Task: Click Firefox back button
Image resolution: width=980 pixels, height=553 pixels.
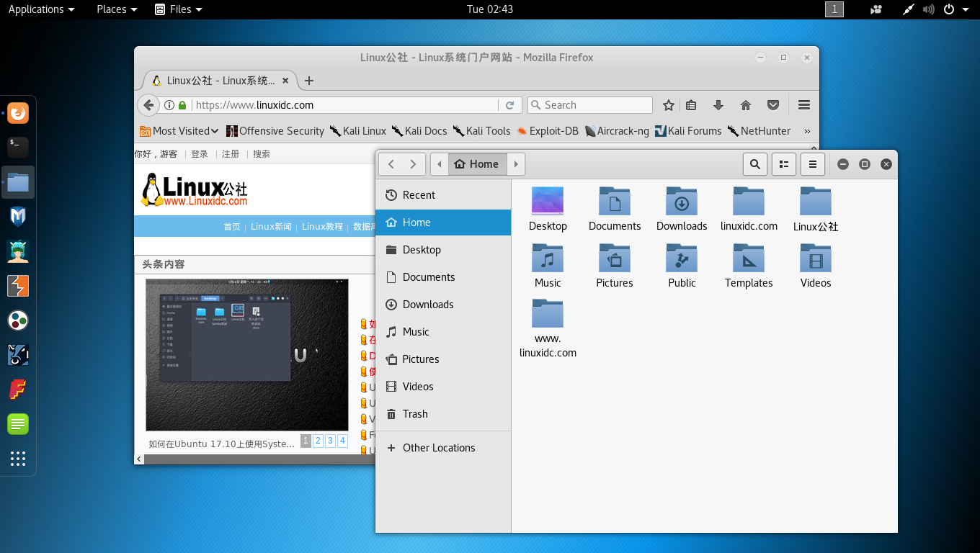Action: 148,105
